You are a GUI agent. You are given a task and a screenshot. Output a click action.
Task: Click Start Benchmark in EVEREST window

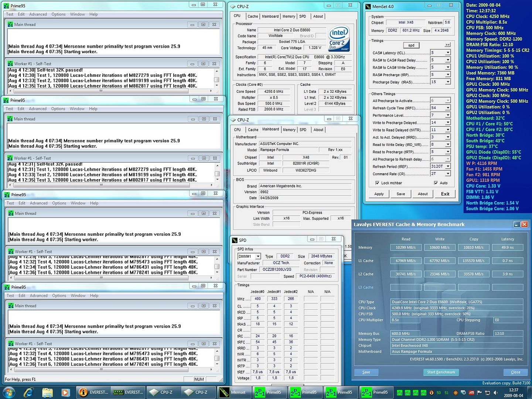pyautogui.click(x=441, y=372)
